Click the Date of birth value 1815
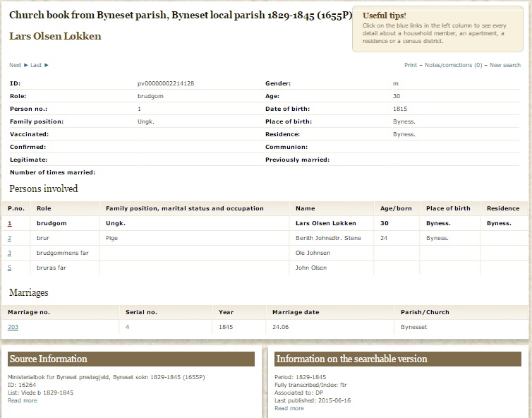Screen dimensions: 532x418 click(400, 109)
